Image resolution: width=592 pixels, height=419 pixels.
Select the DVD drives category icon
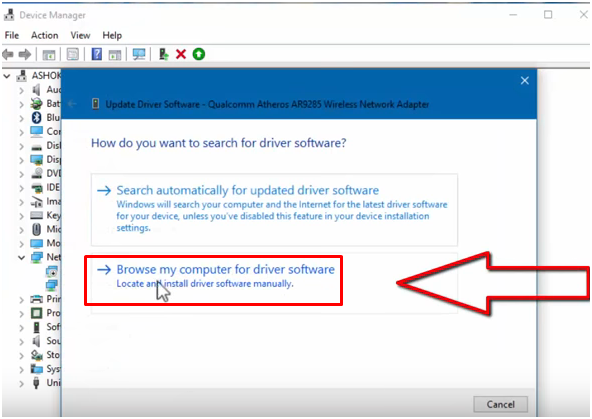tap(37, 173)
